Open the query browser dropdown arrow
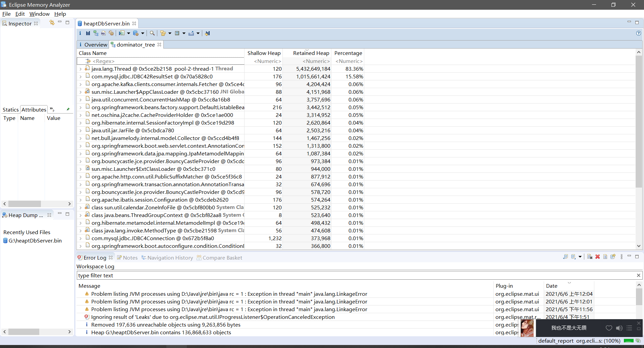The width and height of the screenshot is (644, 348). click(x=143, y=33)
